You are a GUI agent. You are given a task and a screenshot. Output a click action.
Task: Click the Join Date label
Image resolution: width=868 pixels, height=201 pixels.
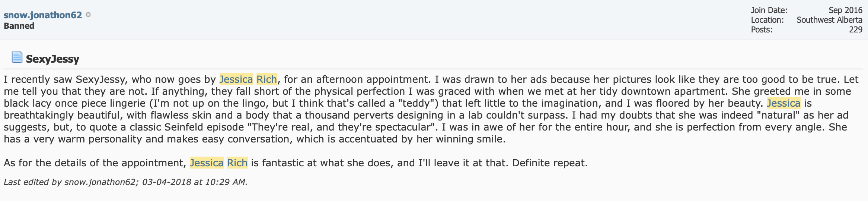point(769,10)
